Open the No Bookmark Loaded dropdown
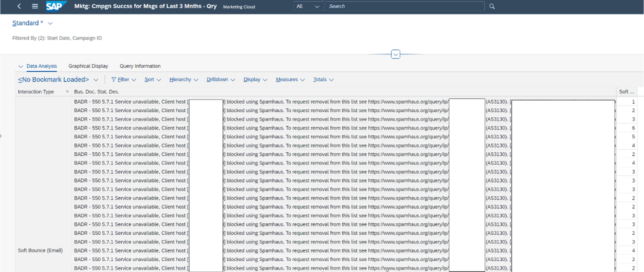The height and width of the screenshot is (272, 644). (x=96, y=80)
